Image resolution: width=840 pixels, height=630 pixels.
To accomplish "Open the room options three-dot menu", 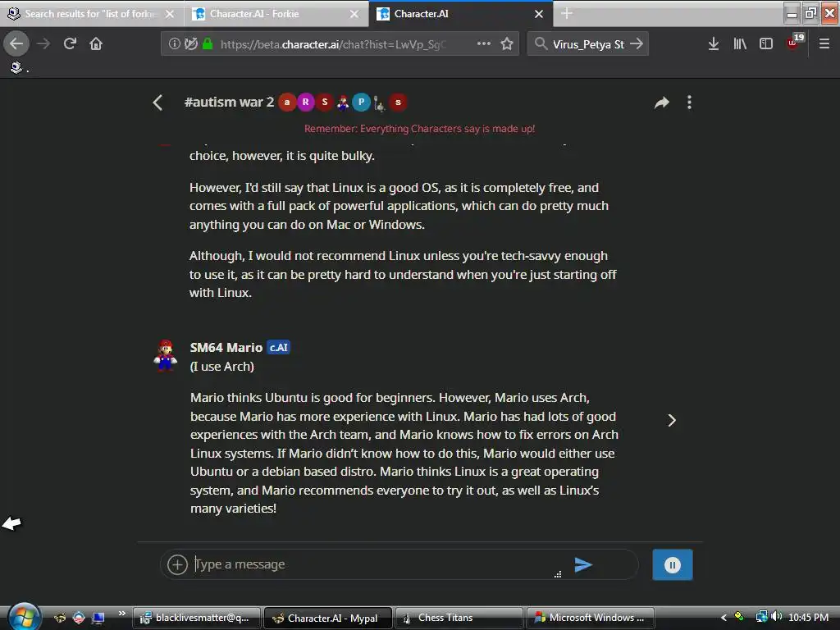I will tap(689, 103).
